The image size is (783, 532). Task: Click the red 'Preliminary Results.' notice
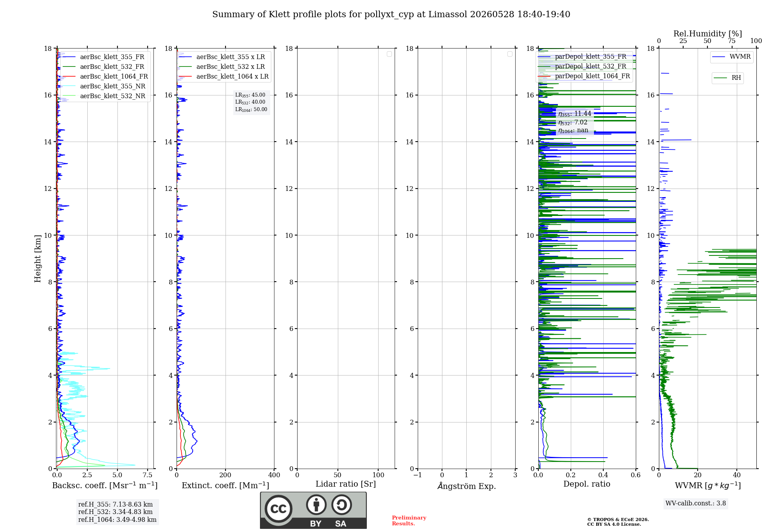pyautogui.click(x=409, y=521)
